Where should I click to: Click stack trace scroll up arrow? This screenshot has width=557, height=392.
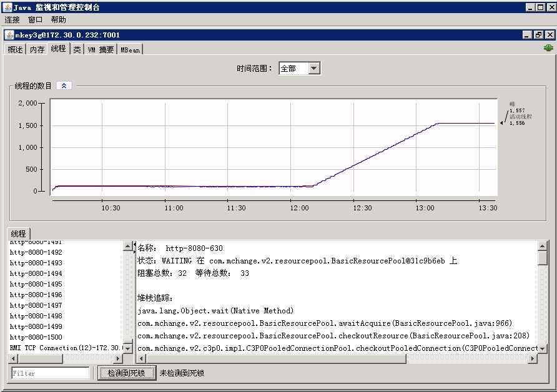pos(542,246)
